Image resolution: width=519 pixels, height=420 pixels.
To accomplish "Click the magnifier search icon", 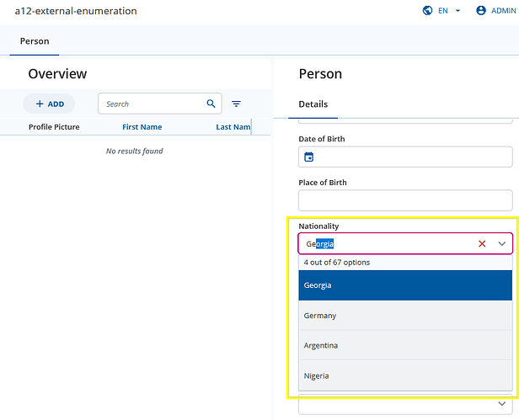I will pos(211,104).
